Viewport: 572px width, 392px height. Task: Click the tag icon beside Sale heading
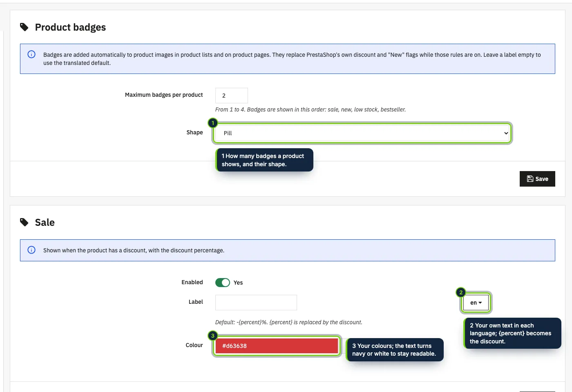[25, 223]
